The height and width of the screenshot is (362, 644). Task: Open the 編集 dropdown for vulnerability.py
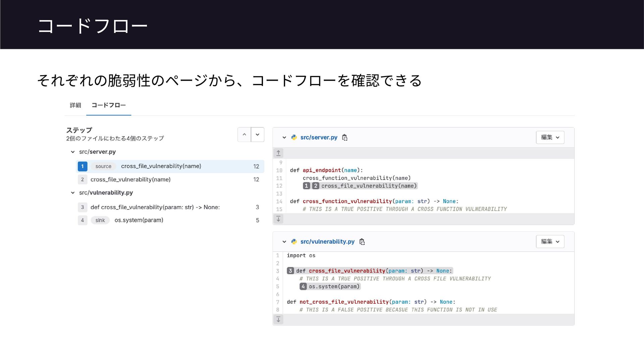point(550,242)
